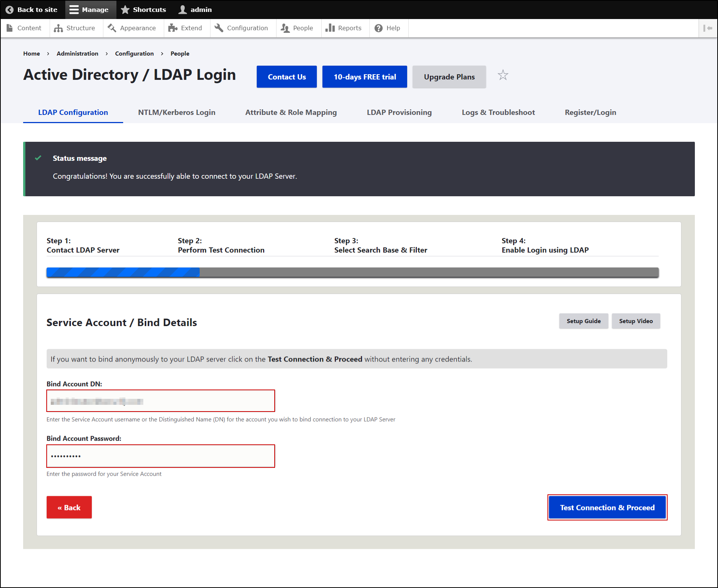Go to Administration breadcrumb

[x=77, y=53]
